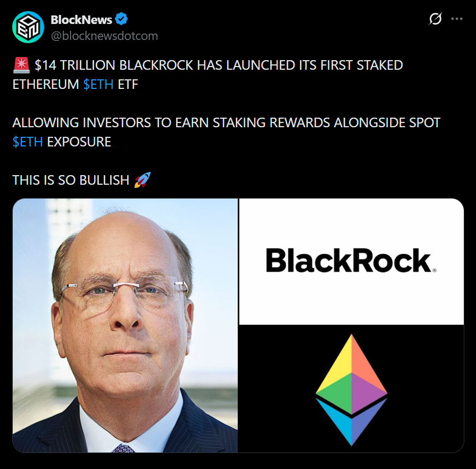Open the BlockNews profile avatar
The image size is (476, 469).
[x=28, y=27]
